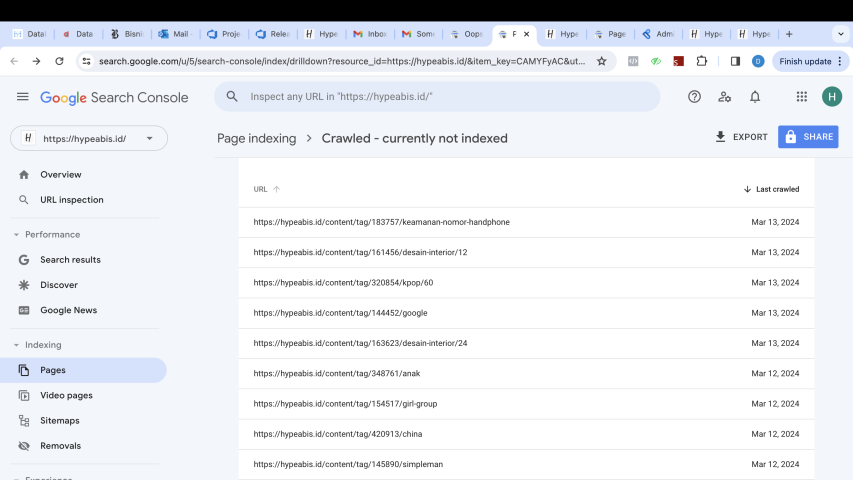Click the Inspect any URL field
Viewport: 853px width, 480px height.
point(437,96)
